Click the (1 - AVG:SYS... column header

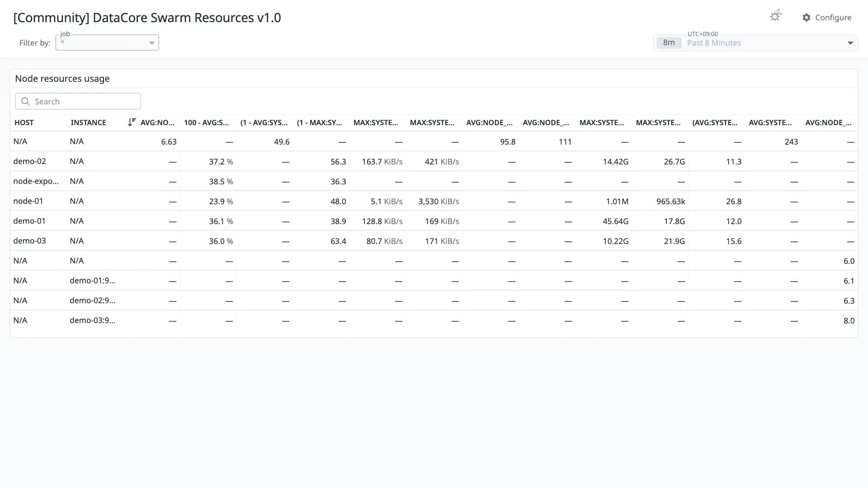click(264, 122)
